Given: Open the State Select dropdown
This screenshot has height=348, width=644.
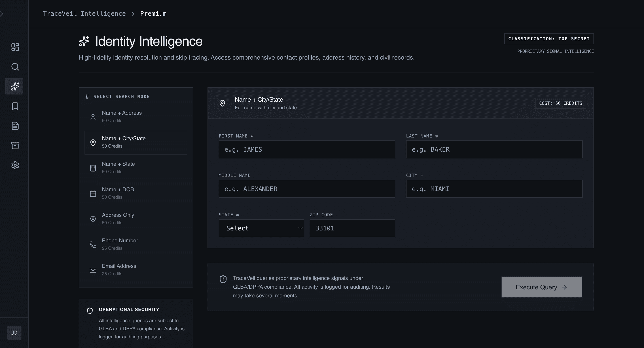Looking at the screenshot, I should point(261,228).
